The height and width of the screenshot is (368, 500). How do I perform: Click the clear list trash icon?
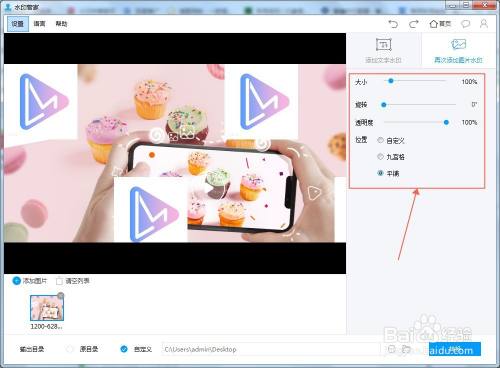coord(59,281)
